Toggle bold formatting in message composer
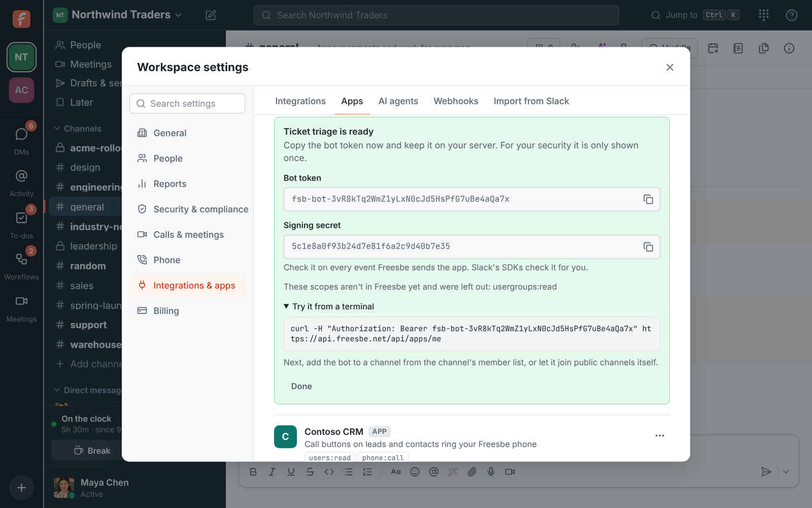This screenshot has width=812, height=508. pyautogui.click(x=253, y=472)
